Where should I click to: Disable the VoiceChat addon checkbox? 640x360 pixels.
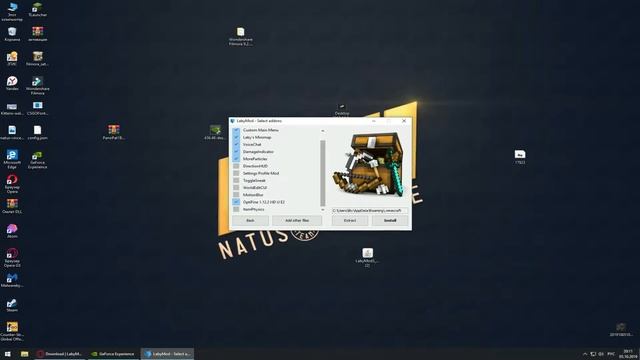point(236,144)
